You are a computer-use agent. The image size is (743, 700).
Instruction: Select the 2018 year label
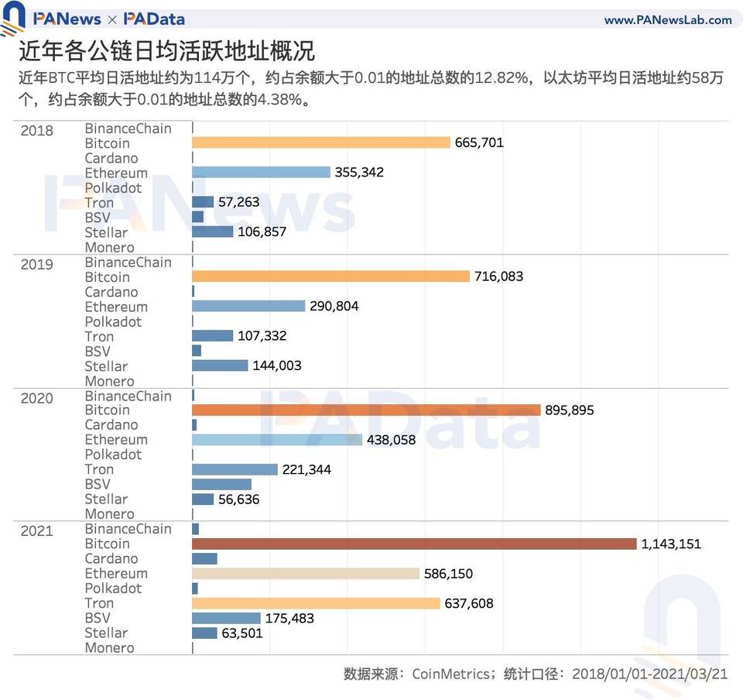click(36, 131)
